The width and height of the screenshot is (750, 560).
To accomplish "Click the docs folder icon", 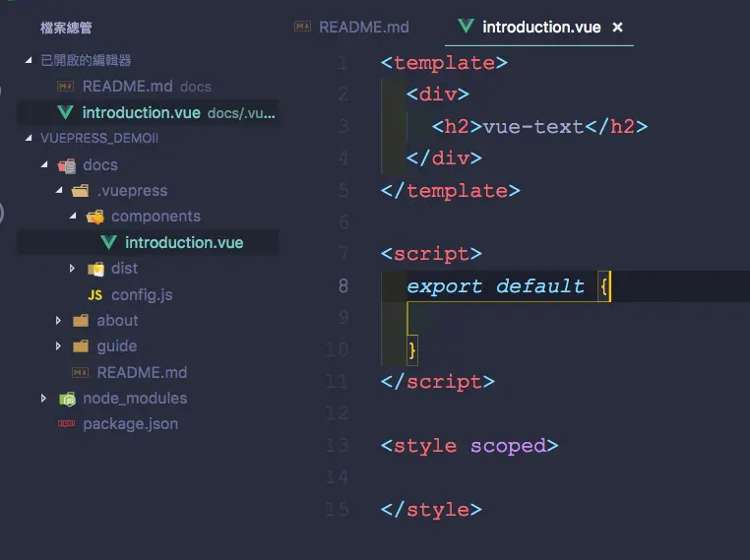I will click(67, 165).
